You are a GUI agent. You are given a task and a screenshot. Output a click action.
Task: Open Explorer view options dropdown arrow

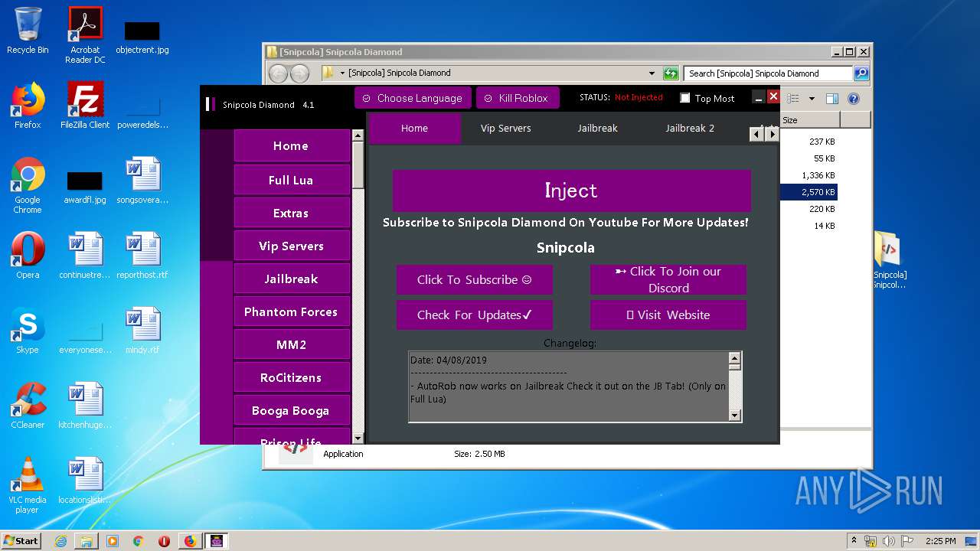point(812,99)
